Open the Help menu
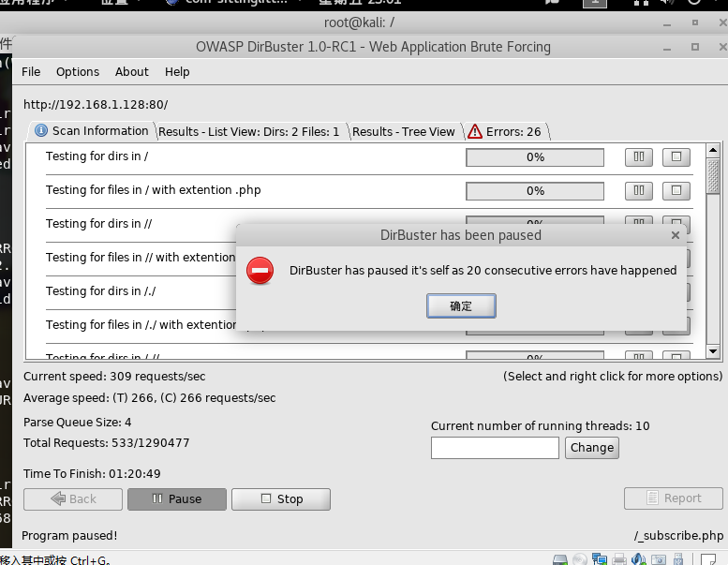The height and width of the screenshot is (565, 728). click(177, 72)
